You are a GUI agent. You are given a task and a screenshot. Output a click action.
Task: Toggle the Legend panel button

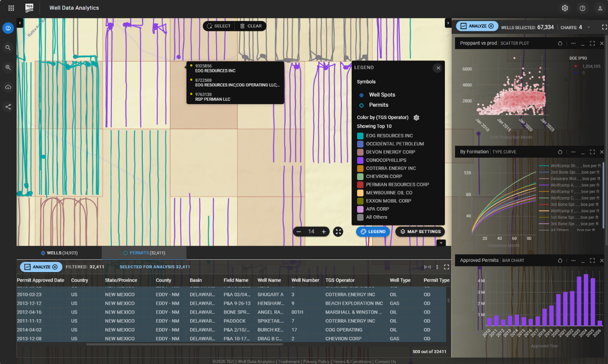[373, 232]
